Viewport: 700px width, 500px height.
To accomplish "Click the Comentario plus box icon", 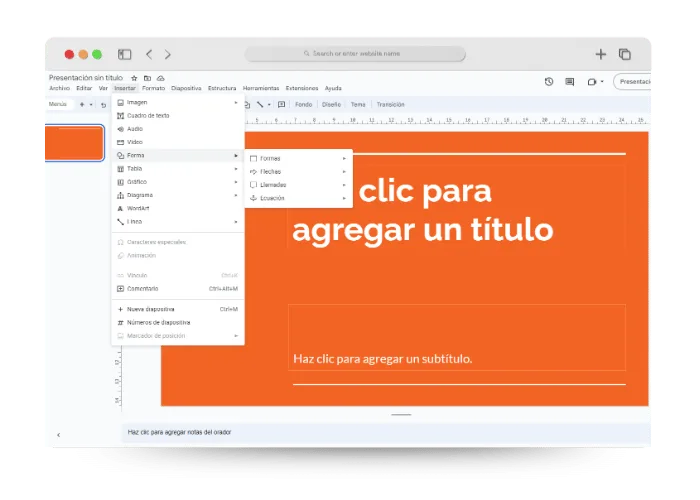I will [120, 289].
